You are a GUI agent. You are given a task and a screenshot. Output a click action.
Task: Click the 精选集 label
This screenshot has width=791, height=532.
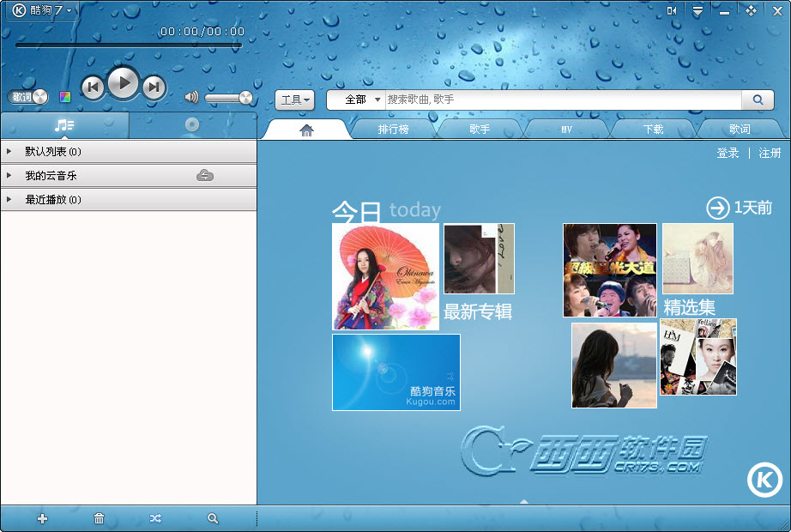point(689,307)
